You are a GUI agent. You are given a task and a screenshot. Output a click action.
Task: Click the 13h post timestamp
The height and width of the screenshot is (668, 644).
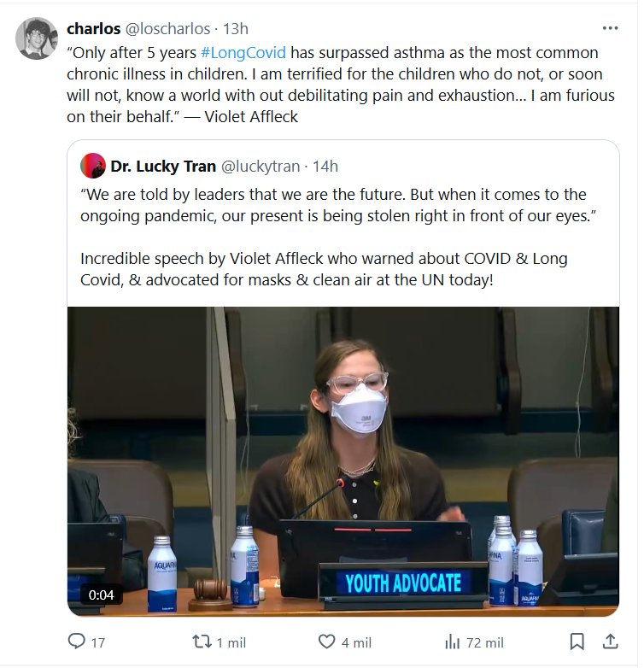[236, 31]
